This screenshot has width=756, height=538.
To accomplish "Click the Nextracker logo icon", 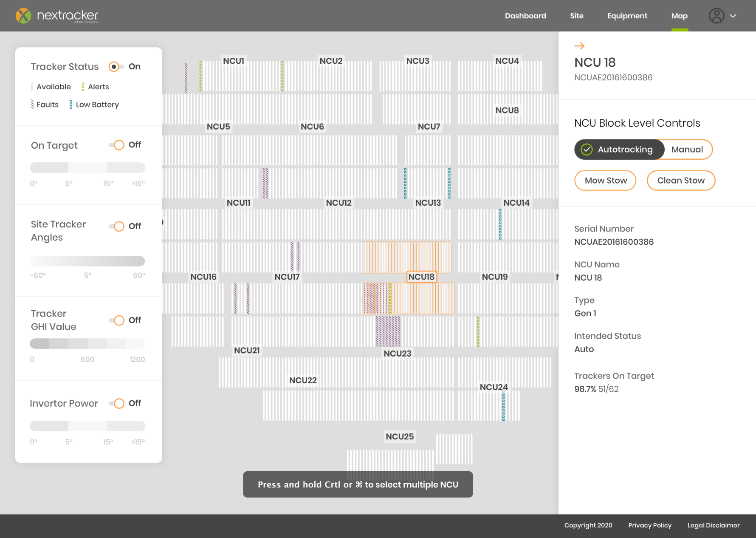I will pos(23,16).
